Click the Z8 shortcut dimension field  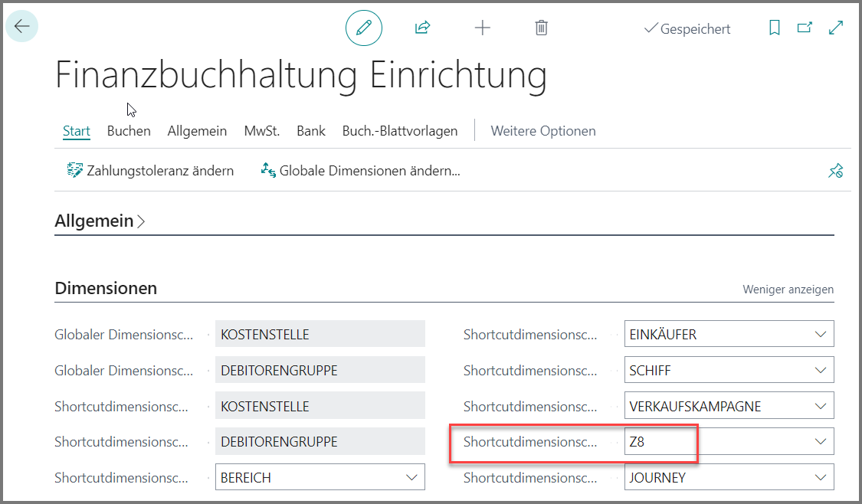pos(729,441)
